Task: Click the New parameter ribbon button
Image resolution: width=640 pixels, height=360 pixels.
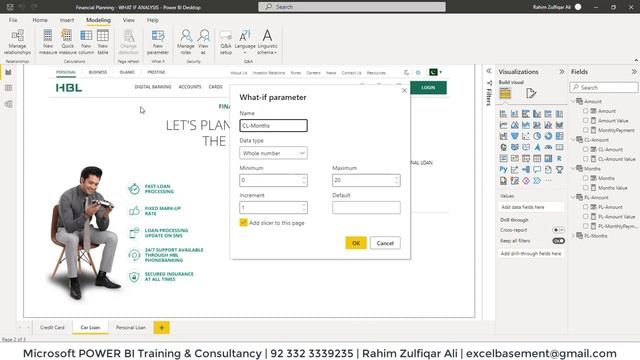Action: [x=158, y=42]
